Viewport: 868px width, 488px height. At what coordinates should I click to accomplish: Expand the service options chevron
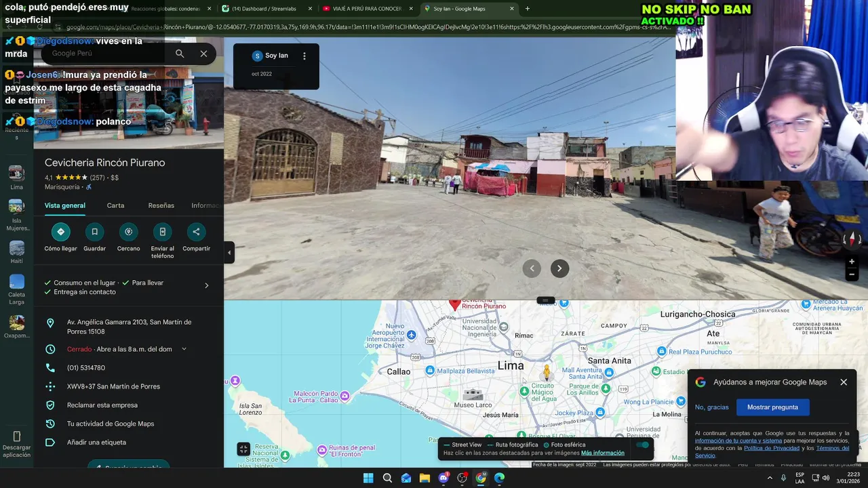click(x=207, y=285)
